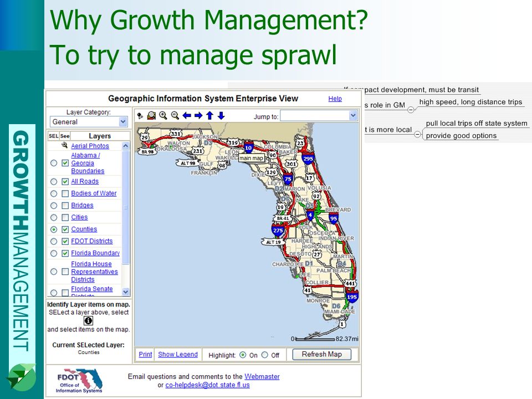Open the Bodies of Water layer link
The image size is (532, 399).
click(94, 193)
